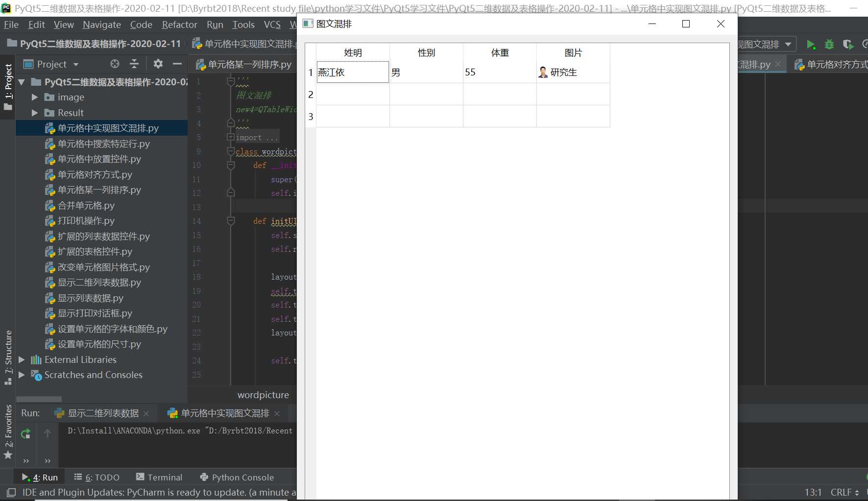Open the 6: TODO tool window
Viewport: 868px width, 501px height.
click(x=97, y=477)
